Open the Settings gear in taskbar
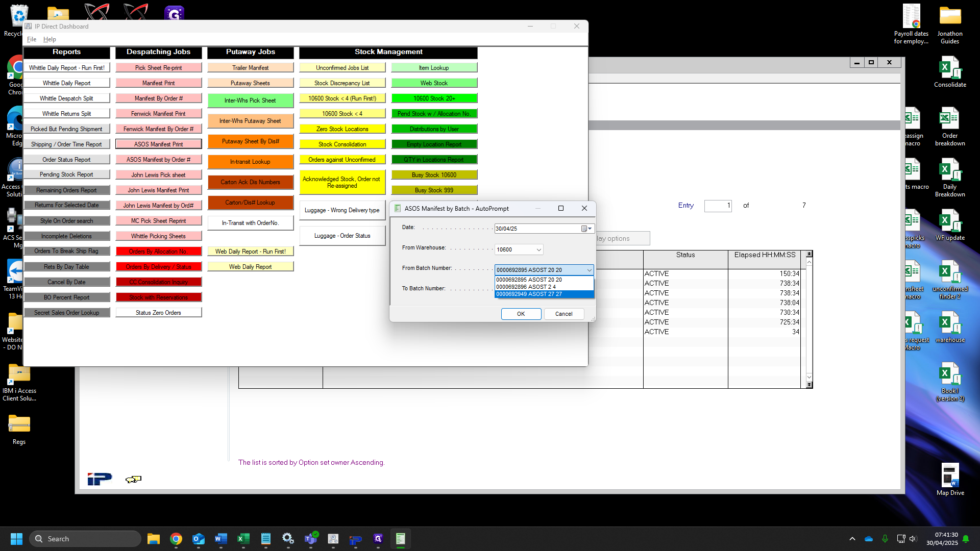The image size is (980, 551). 288,539
